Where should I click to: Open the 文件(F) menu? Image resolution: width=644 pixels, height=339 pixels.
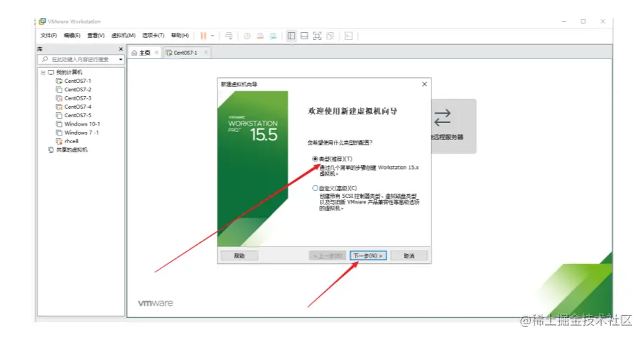tap(48, 35)
